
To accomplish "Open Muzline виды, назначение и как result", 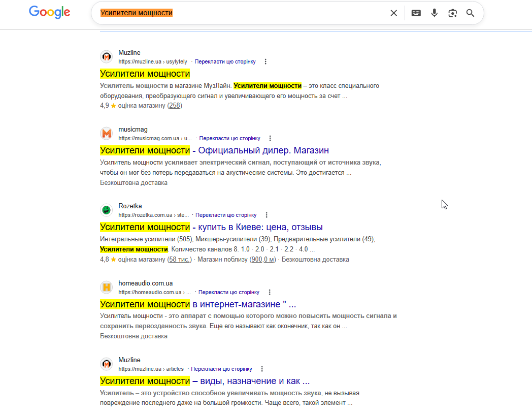I will point(205,381).
